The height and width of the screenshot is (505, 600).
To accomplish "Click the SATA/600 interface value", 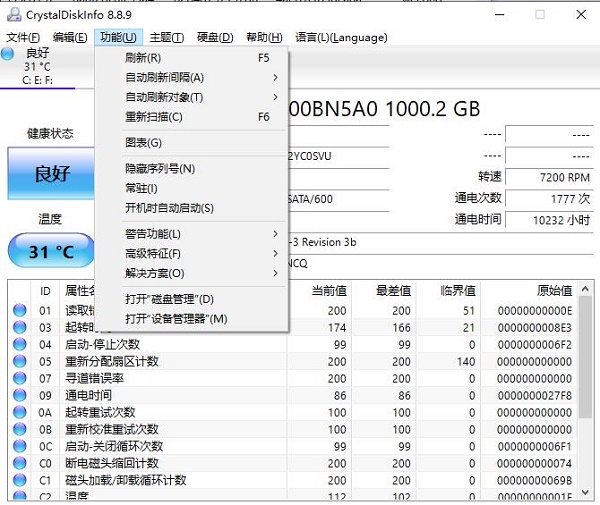I will (x=310, y=199).
